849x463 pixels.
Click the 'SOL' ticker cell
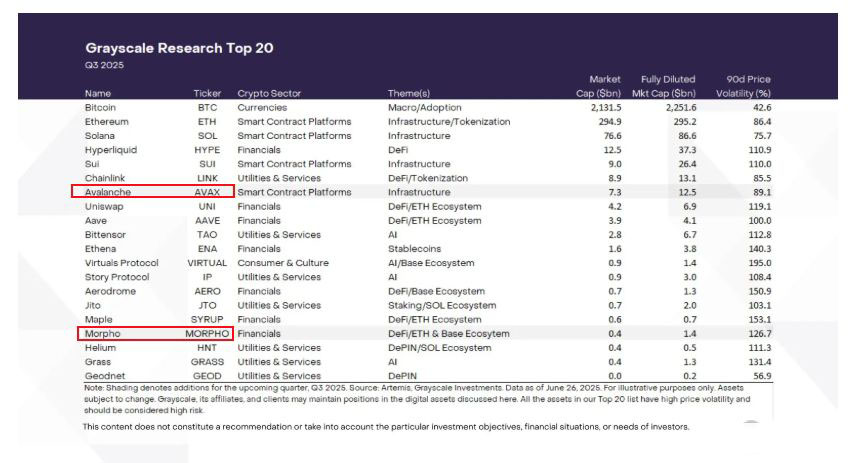[207, 135]
